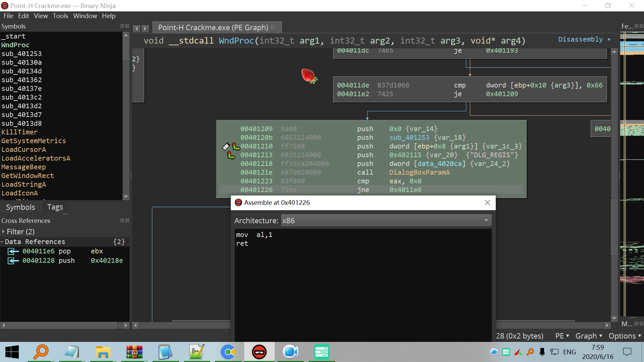Pop out the Cross References panel

click(122, 221)
